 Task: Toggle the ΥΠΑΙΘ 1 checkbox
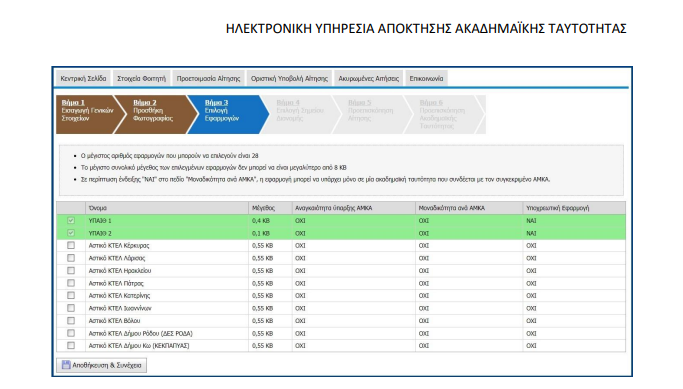pyautogui.click(x=71, y=220)
